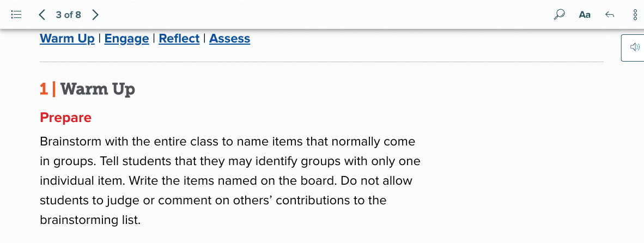Click the line starting individual item. Write
The width and height of the screenshot is (644, 243).
226,180
